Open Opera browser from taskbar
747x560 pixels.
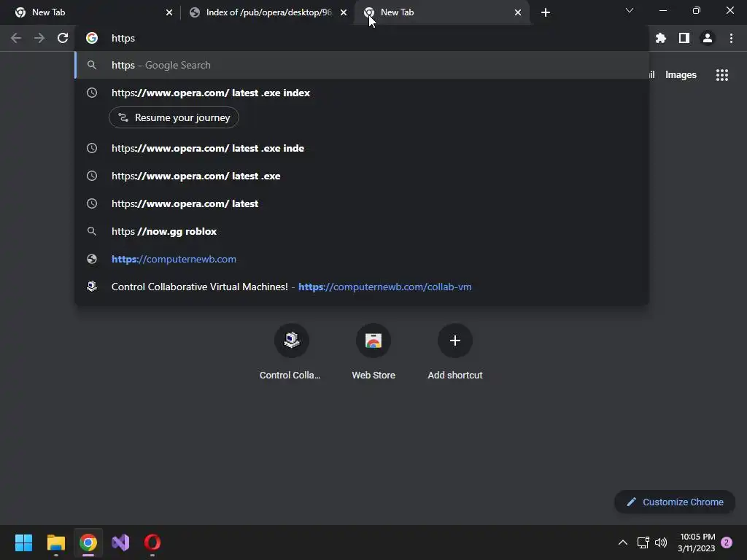152,542
